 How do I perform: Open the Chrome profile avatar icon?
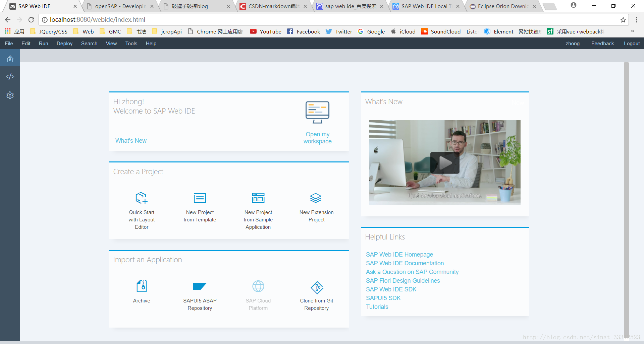tap(574, 5)
